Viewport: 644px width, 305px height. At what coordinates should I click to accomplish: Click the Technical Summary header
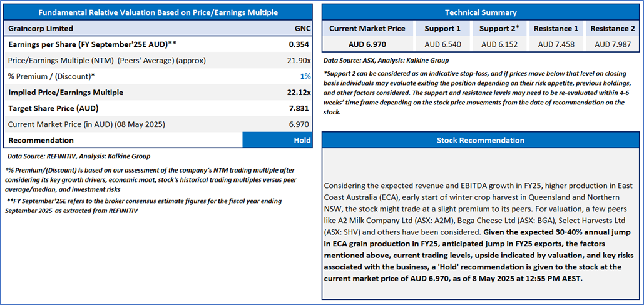click(x=481, y=12)
